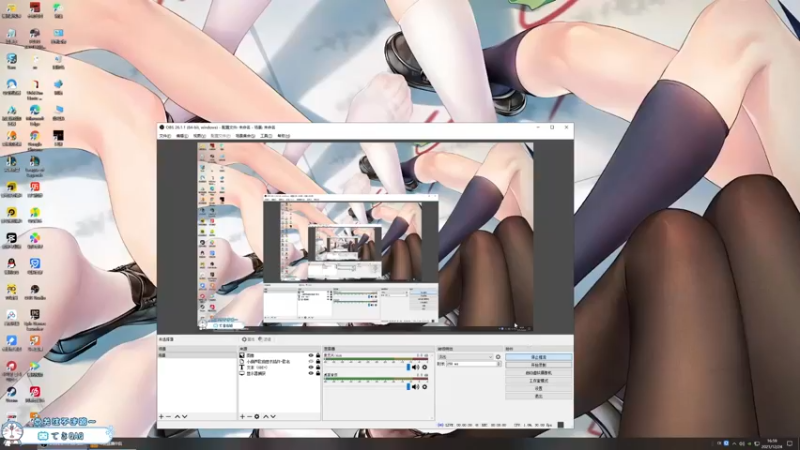Click the Desktop Audio volume slider handle
The image size is (800, 450).
(408, 387)
